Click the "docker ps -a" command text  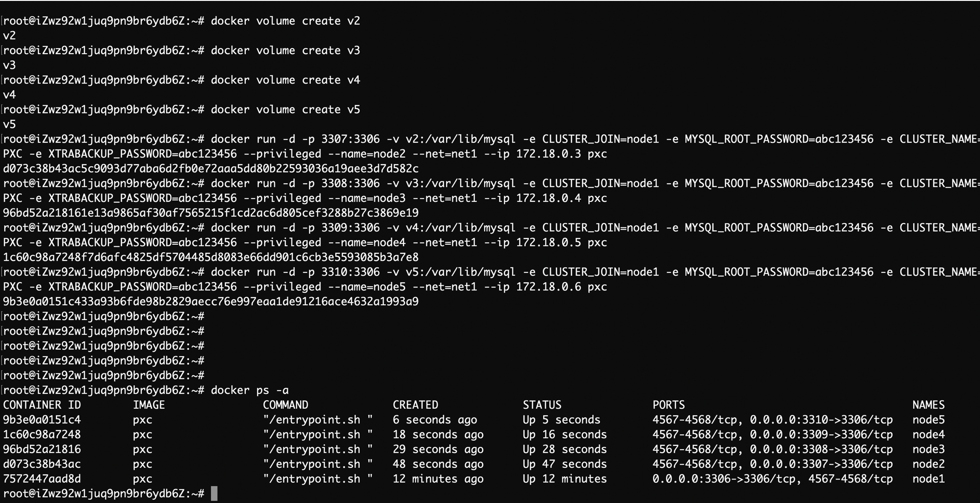click(250, 390)
